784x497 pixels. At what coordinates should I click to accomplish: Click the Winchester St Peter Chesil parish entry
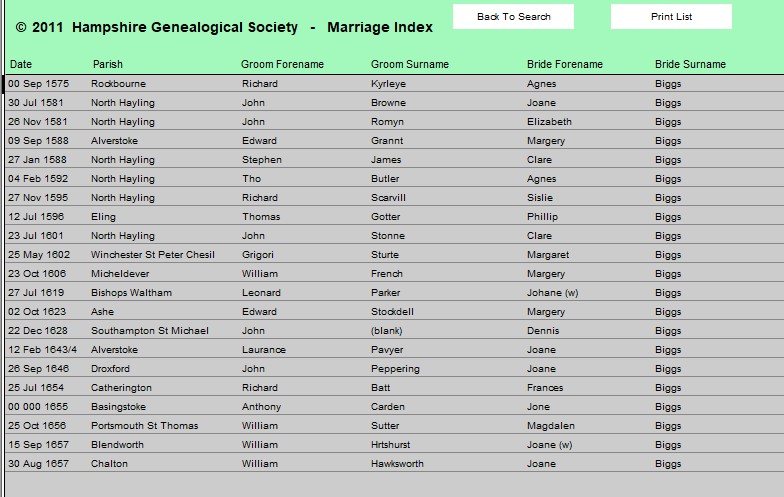(x=152, y=255)
